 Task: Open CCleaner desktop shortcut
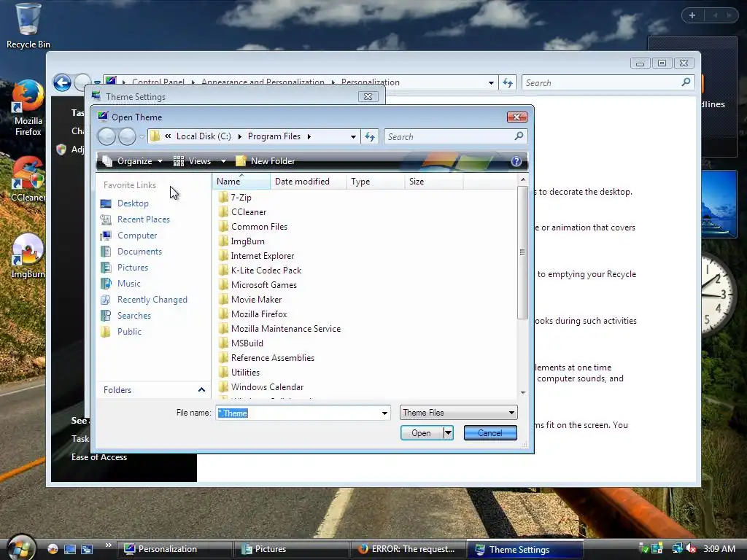point(28,180)
